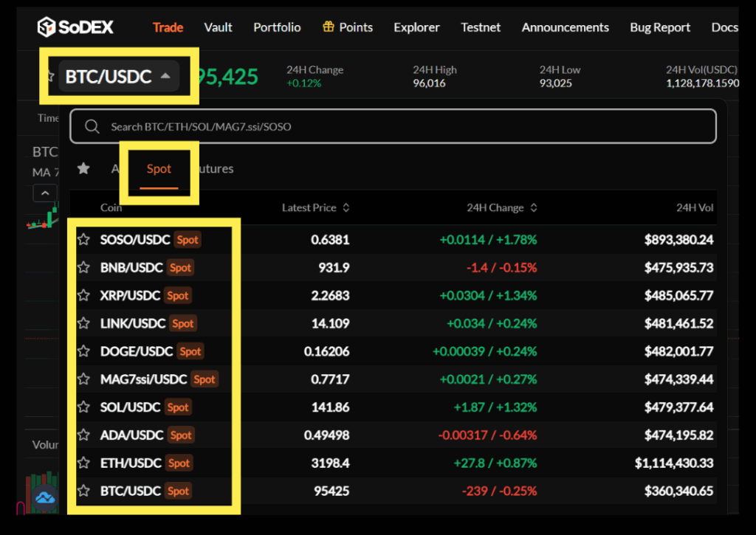Viewport: 756px width, 535px height.
Task: Sort by Latest Price column arrows
Action: [x=346, y=208]
